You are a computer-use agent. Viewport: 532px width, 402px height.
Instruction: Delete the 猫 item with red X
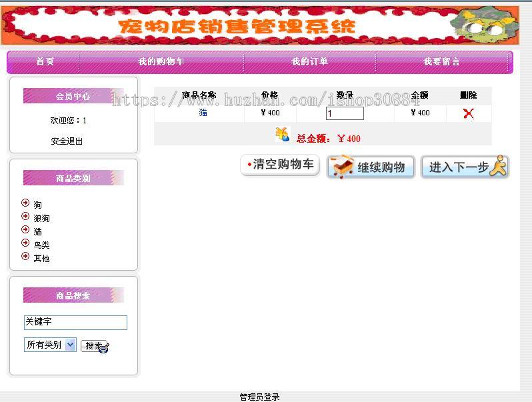(x=469, y=113)
